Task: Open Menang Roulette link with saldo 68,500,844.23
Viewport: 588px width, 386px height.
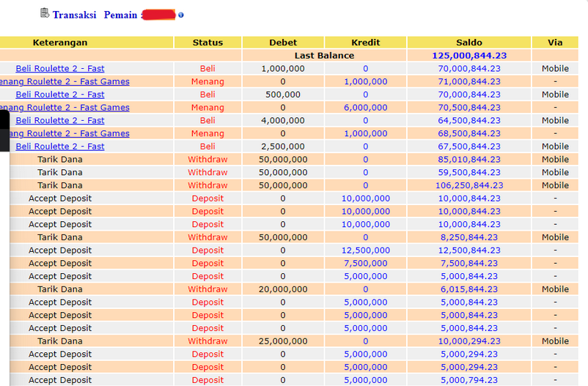Action: click(x=66, y=134)
